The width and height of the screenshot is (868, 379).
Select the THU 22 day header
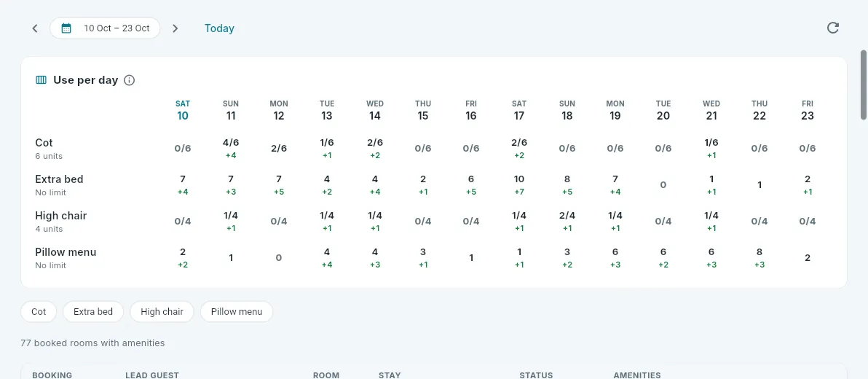pos(759,110)
